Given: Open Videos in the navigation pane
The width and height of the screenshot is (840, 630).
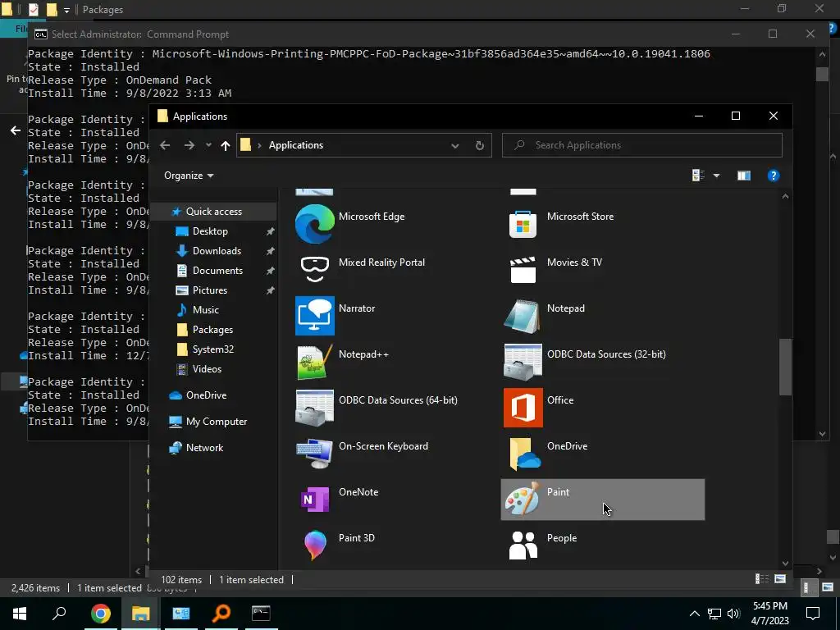Looking at the screenshot, I should (207, 369).
